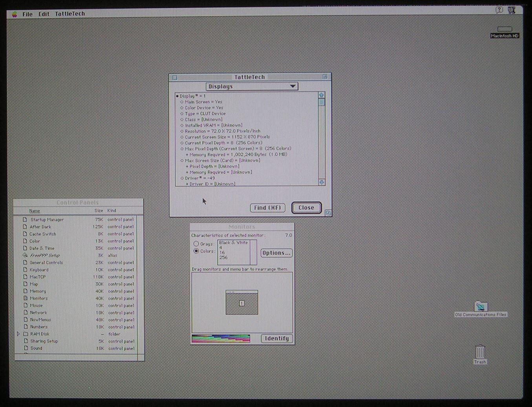Screen dimensions: 532x407
Task: Click the Close button in TattleTech
Action: coord(306,208)
